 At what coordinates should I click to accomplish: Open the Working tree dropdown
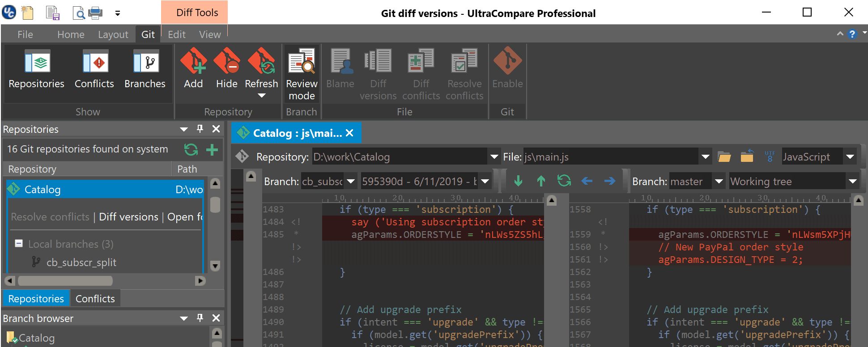coord(852,182)
